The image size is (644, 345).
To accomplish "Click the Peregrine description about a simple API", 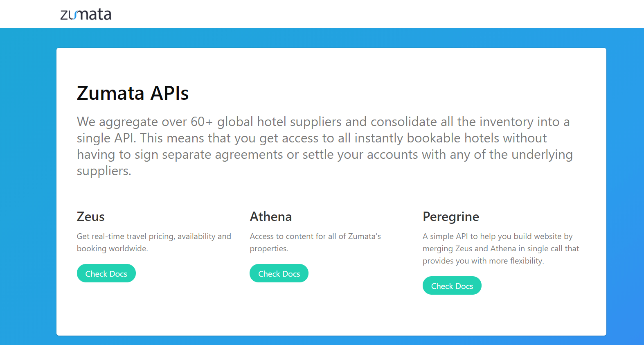I will (x=501, y=248).
